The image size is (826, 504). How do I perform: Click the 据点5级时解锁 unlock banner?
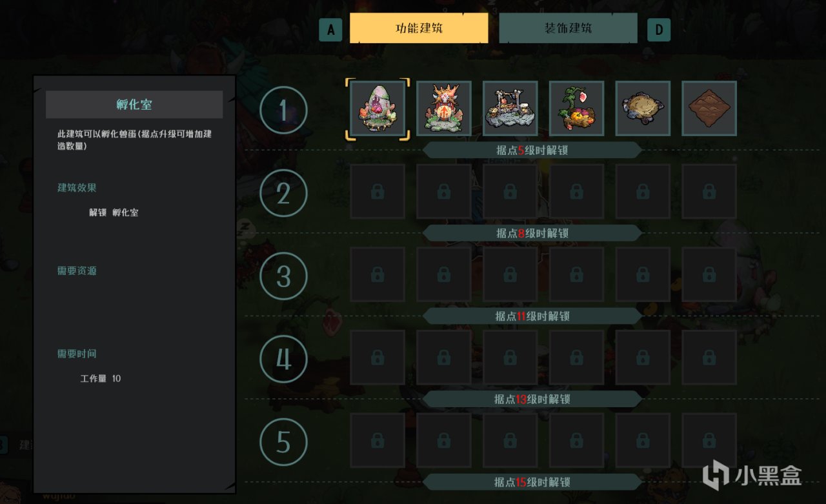[532, 150]
